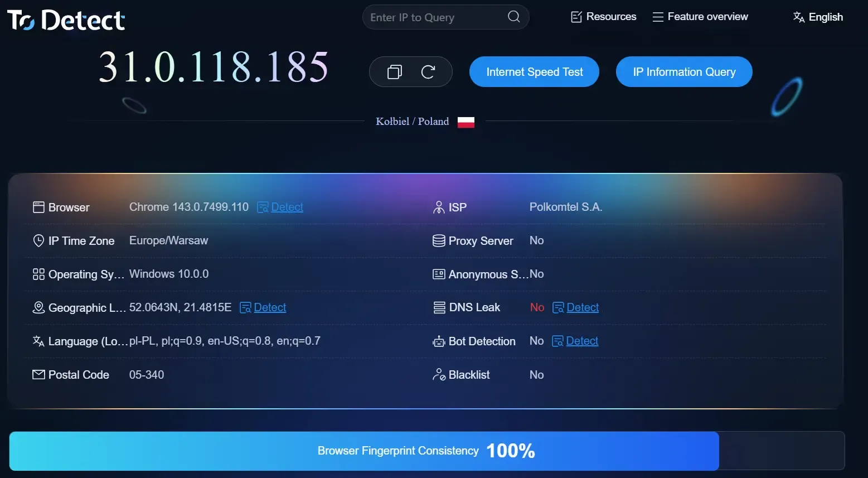This screenshot has height=478, width=868.
Task: Open the Resources menu
Action: tap(604, 17)
